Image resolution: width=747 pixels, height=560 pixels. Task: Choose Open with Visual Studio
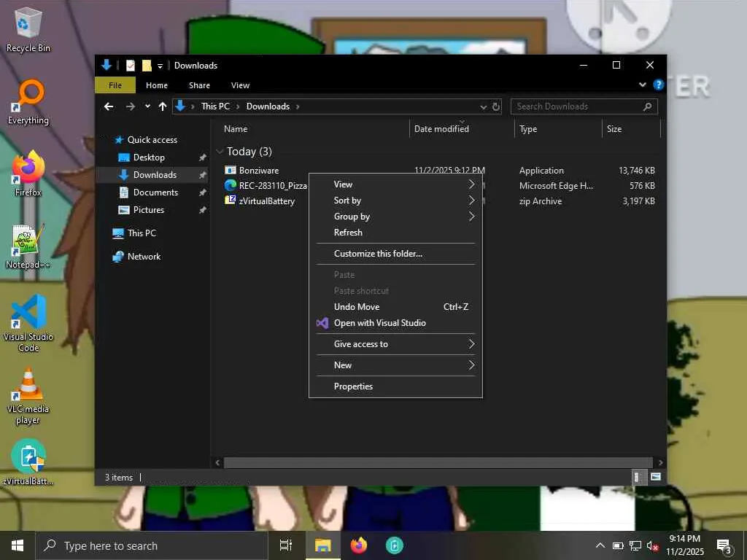click(x=395, y=323)
